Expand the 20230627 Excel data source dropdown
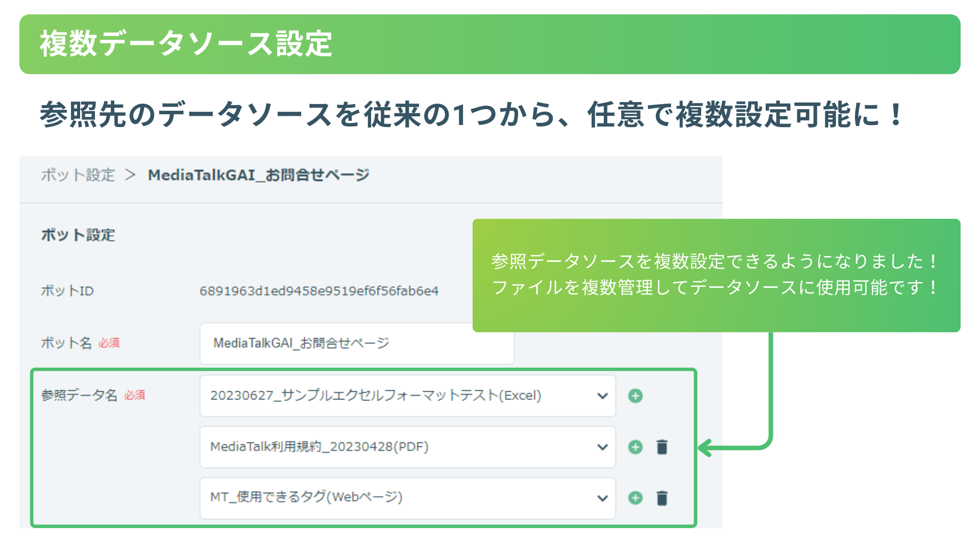980x551 pixels. [602, 396]
